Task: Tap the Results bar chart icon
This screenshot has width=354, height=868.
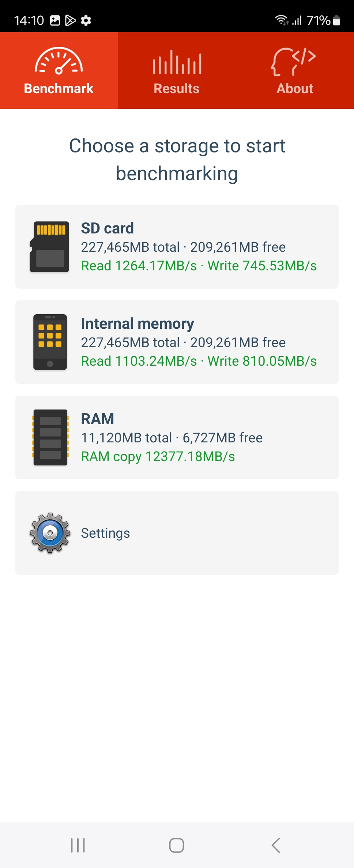Action: tap(177, 62)
